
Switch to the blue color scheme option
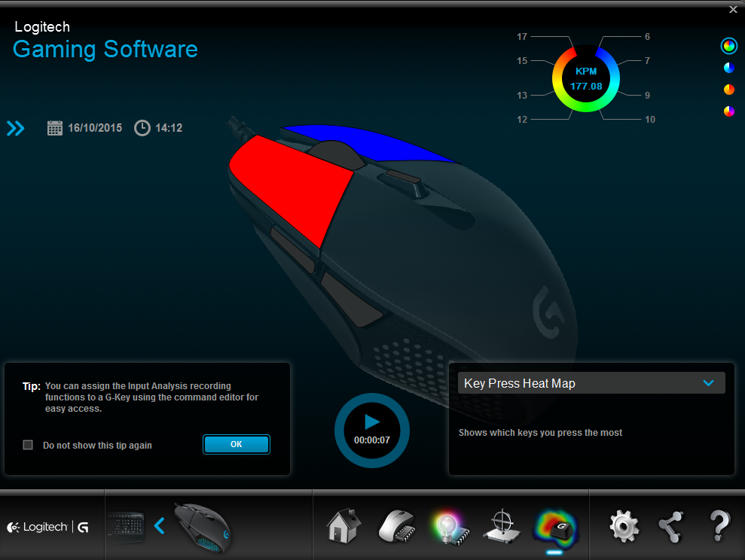(728, 68)
